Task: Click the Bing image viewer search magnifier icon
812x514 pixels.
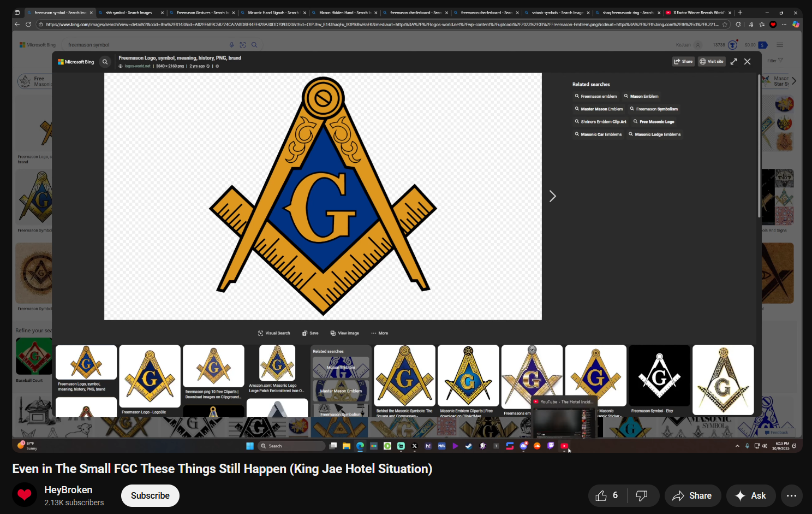Action: coord(105,62)
